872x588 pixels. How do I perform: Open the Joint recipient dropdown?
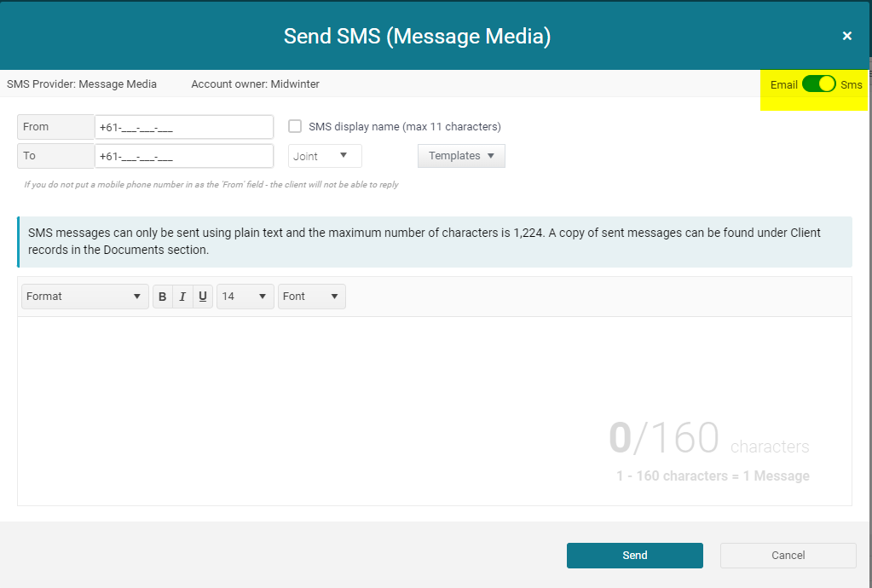[325, 156]
